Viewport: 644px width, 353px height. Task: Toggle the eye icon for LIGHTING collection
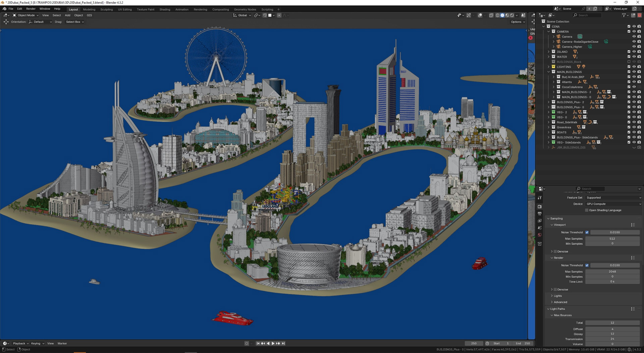coord(634,67)
